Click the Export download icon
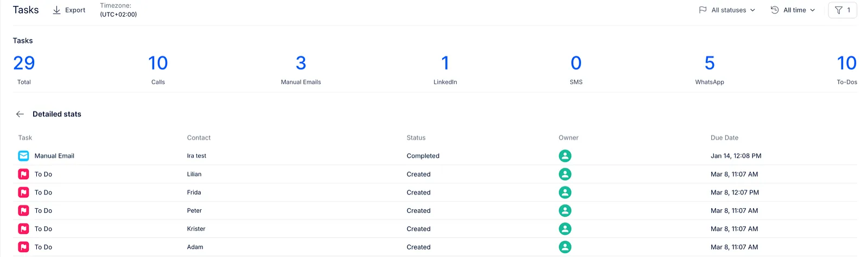Viewport: 868px width, 257px height. tap(56, 10)
